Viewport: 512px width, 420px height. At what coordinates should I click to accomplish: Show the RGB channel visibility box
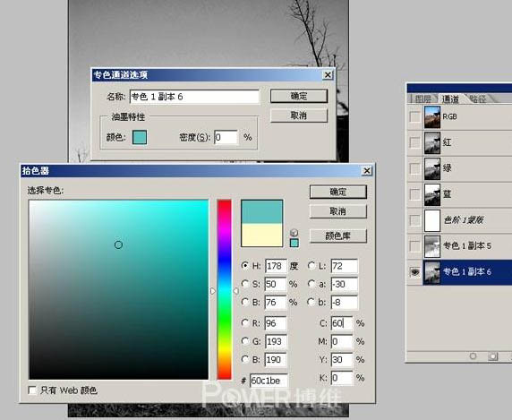coord(414,116)
